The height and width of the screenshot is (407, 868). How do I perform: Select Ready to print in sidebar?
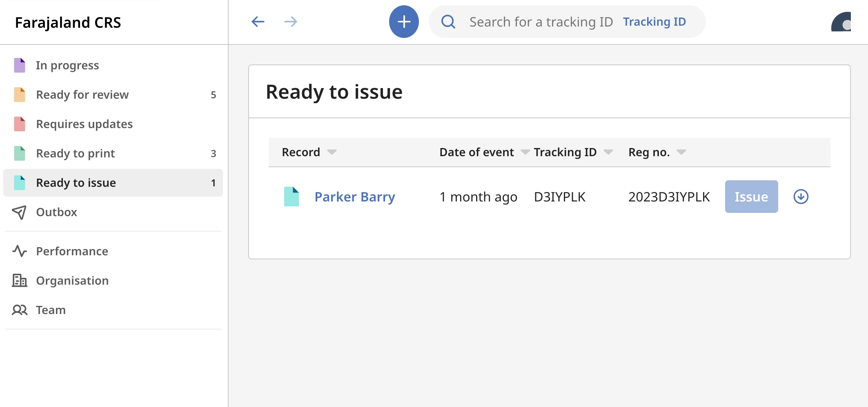tap(75, 153)
